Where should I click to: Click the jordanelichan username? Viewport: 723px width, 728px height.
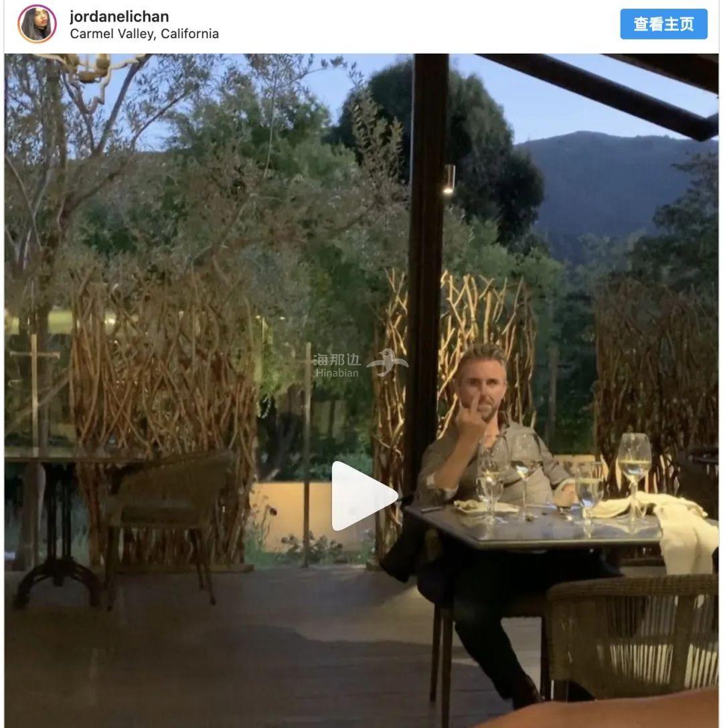[119, 17]
